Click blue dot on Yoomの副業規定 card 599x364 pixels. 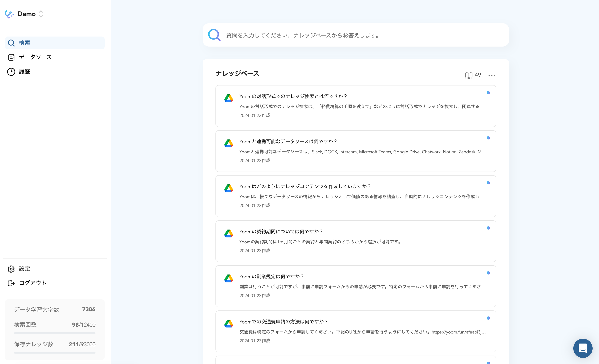[x=488, y=273]
